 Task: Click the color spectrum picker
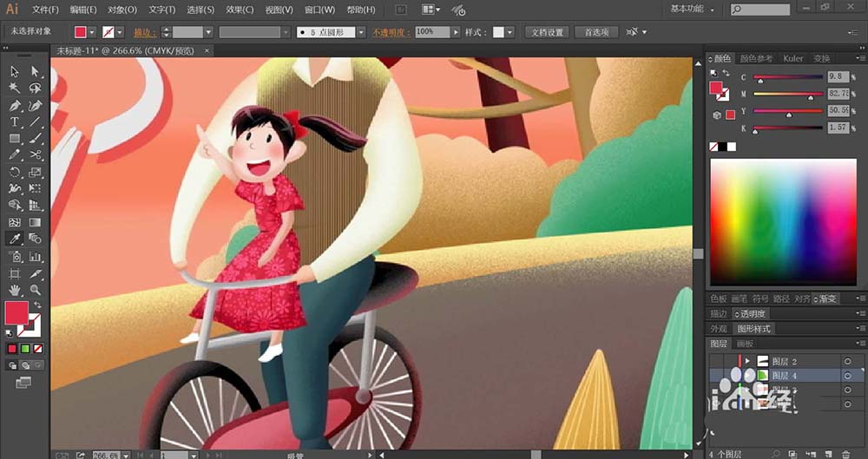[x=783, y=222]
